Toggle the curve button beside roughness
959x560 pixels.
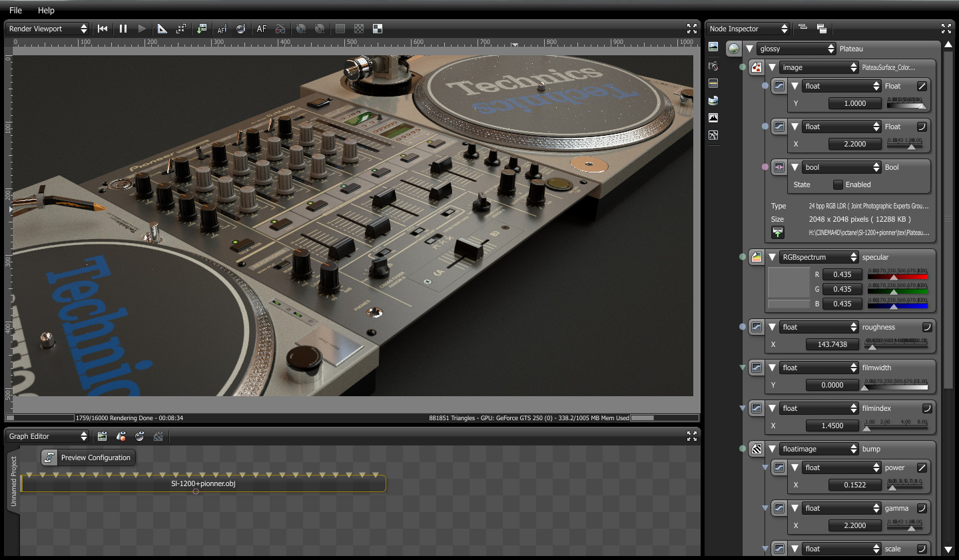pos(926,327)
